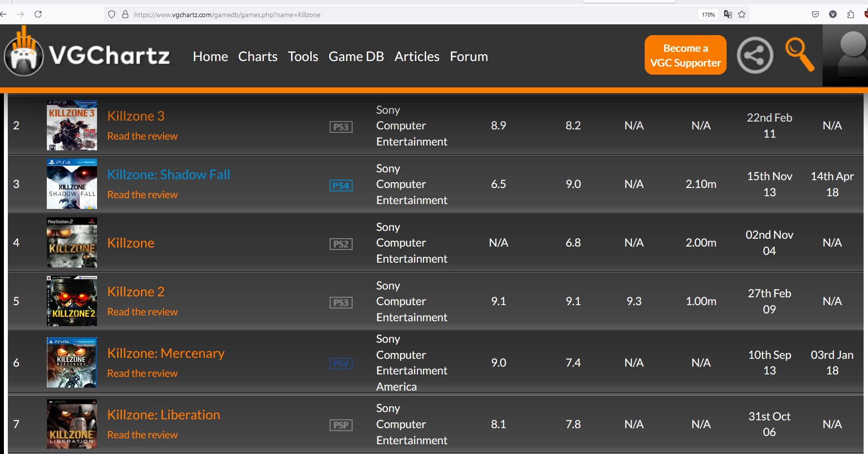Select the 2.00m sales value
Screen dimensions: 868x454
701,243
